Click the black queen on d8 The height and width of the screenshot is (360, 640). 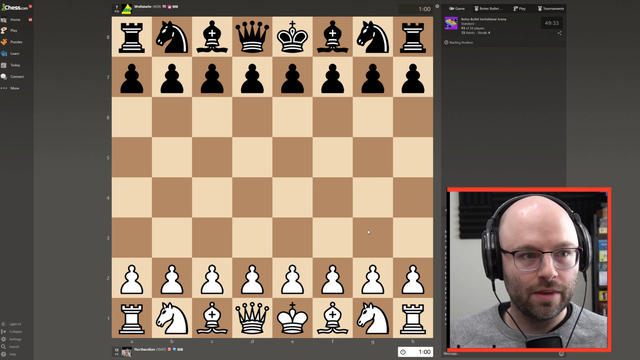pyautogui.click(x=252, y=37)
